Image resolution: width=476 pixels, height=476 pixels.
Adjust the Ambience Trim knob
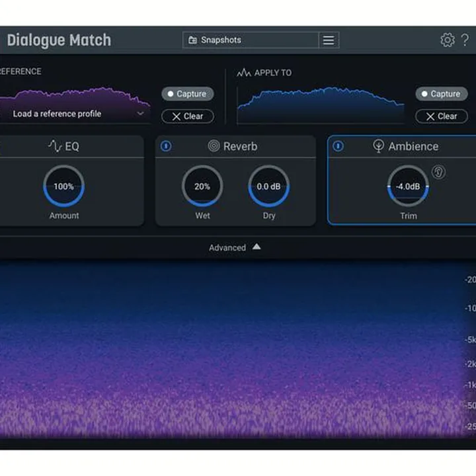[408, 186]
